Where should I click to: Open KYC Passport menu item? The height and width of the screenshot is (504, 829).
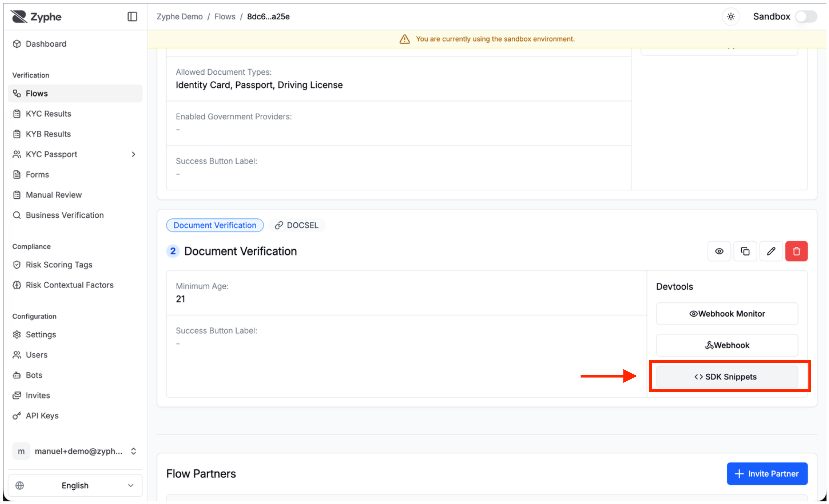(x=75, y=154)
